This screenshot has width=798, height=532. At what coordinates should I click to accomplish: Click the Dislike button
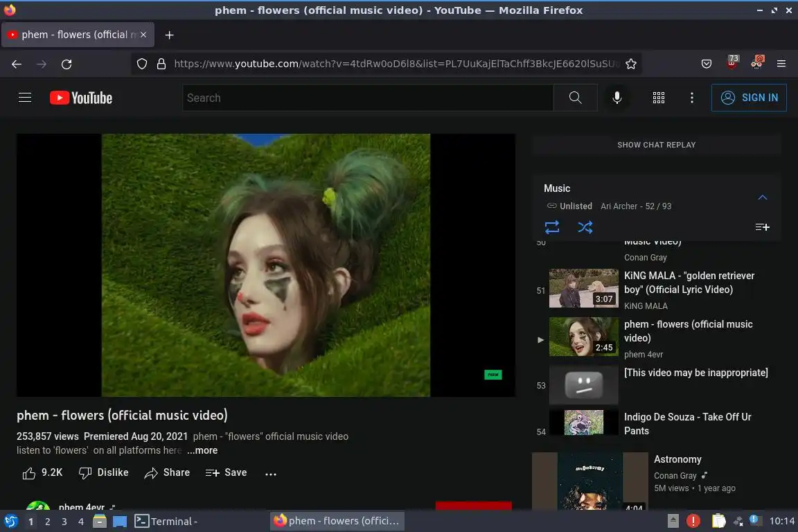(103, 473)
